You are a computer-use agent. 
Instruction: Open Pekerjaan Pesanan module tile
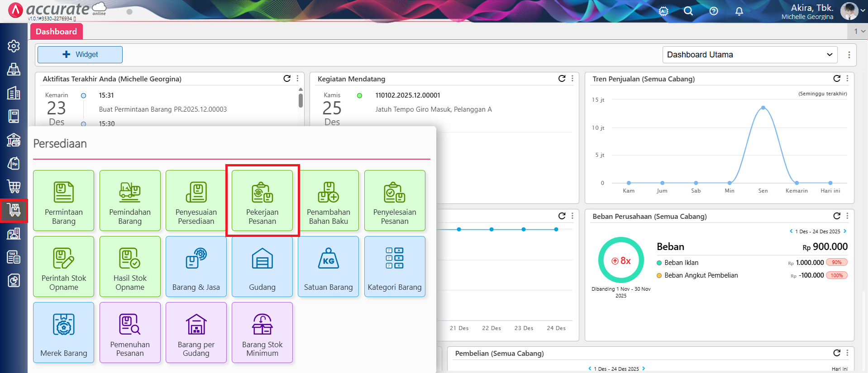pyautogui.click(x=262, y=200)
